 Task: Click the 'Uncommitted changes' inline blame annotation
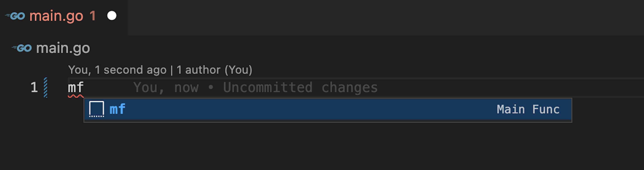pos(300,87)
